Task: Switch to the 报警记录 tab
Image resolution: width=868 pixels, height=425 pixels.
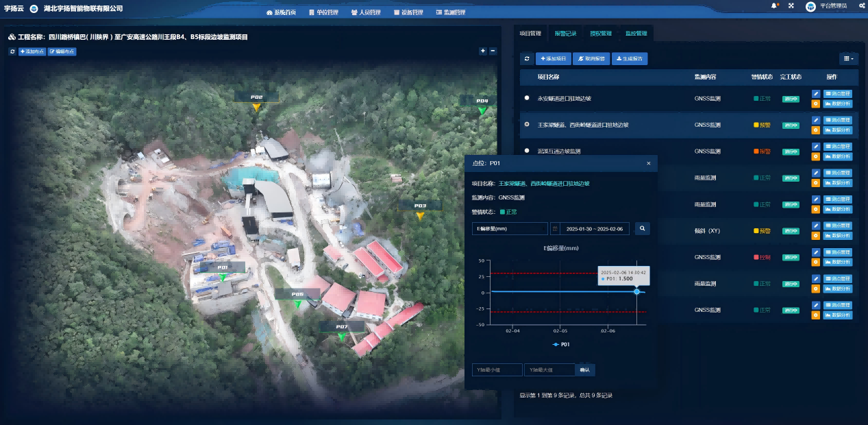Action: (565, 34)
